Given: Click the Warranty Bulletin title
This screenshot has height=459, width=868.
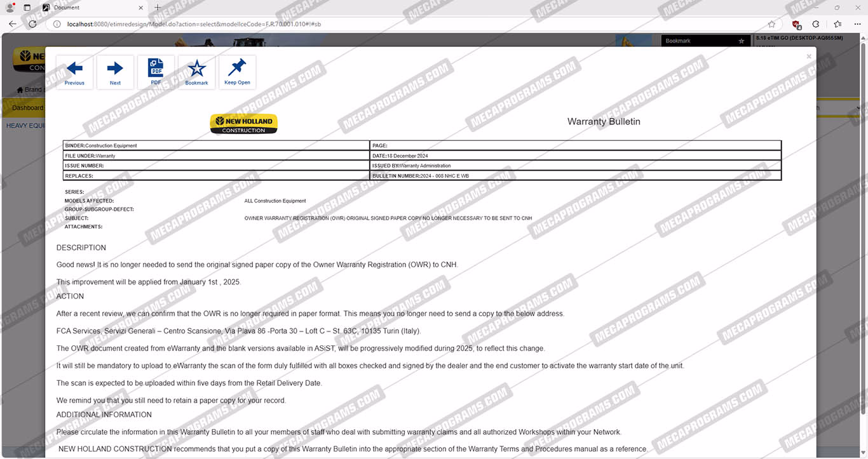Looking at the screenshot, I should click(x=604, y=121).
